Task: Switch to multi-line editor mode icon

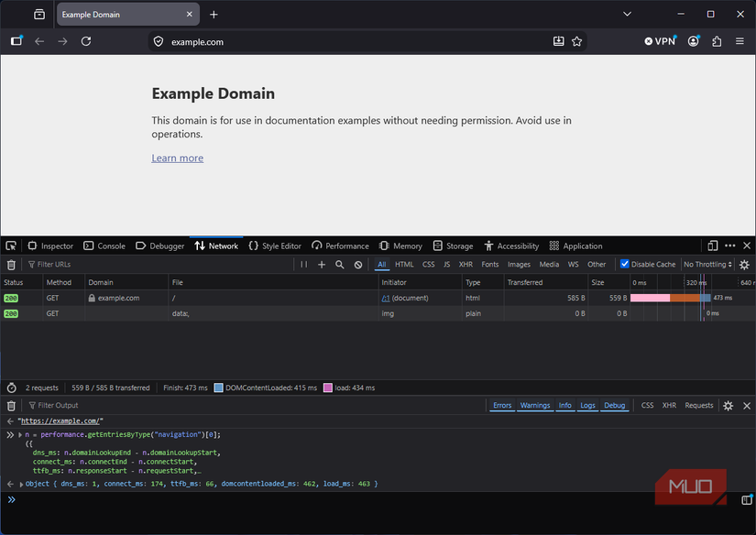Action: coord(746,500)
